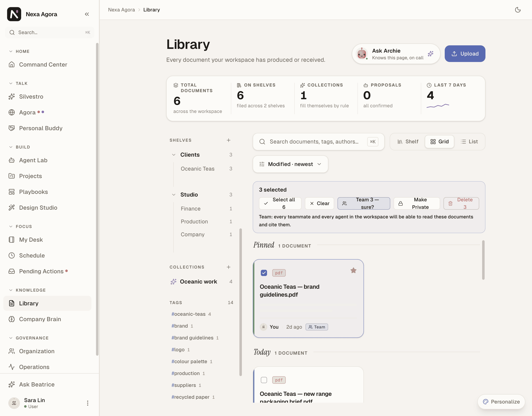This screenshot has width=532, height=416.
Task: Confirm Team 3 sure button
Action: pos(364,203)
